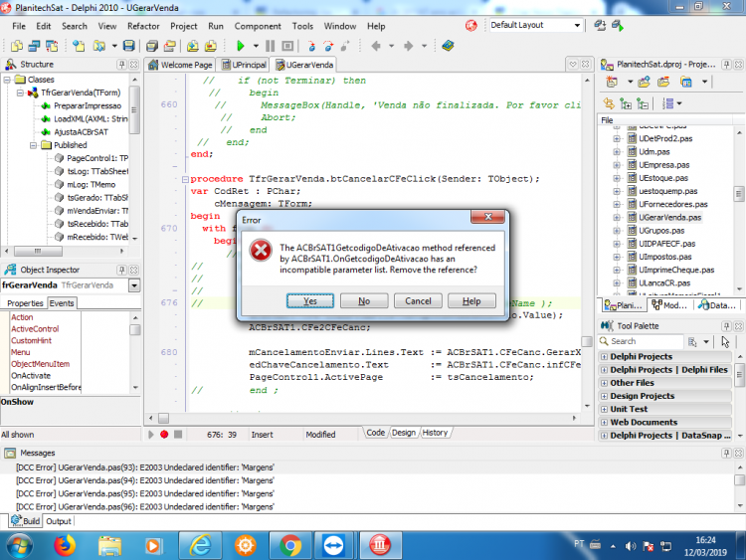Pin the Object Inspector panel
746x560 pixels.
(x=121, y=270)
